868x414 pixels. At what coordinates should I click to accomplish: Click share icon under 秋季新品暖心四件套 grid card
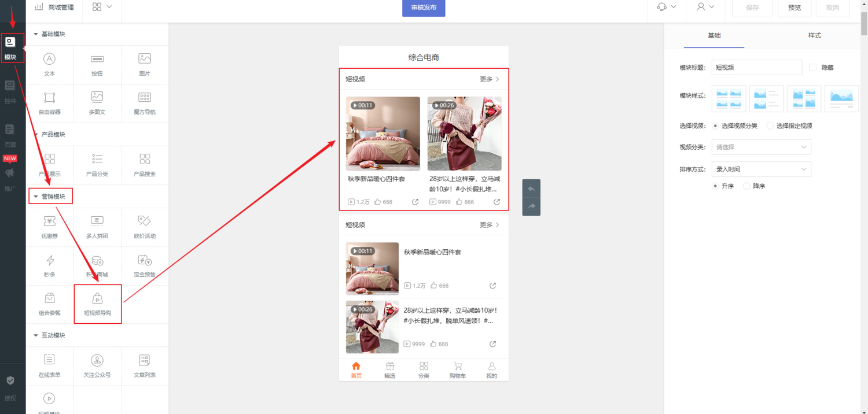(x=415, y=202)
